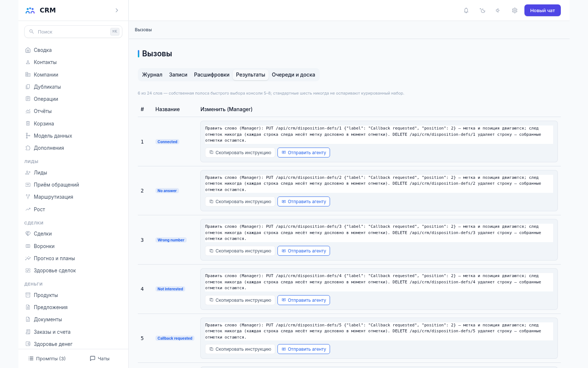The width and height of the screenshot is (588, 368).
Task: Copy instruction for Connected row
Action: click(240, 153)
